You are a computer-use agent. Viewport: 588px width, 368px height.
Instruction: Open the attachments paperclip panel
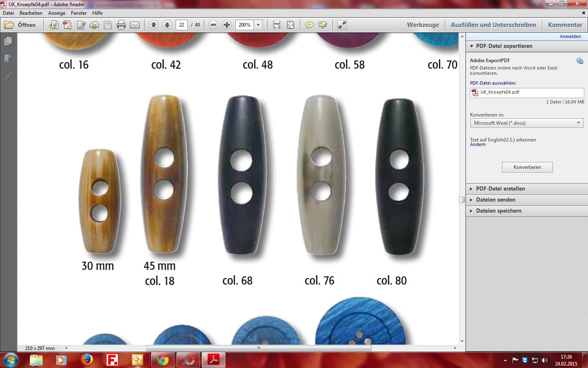8,76
